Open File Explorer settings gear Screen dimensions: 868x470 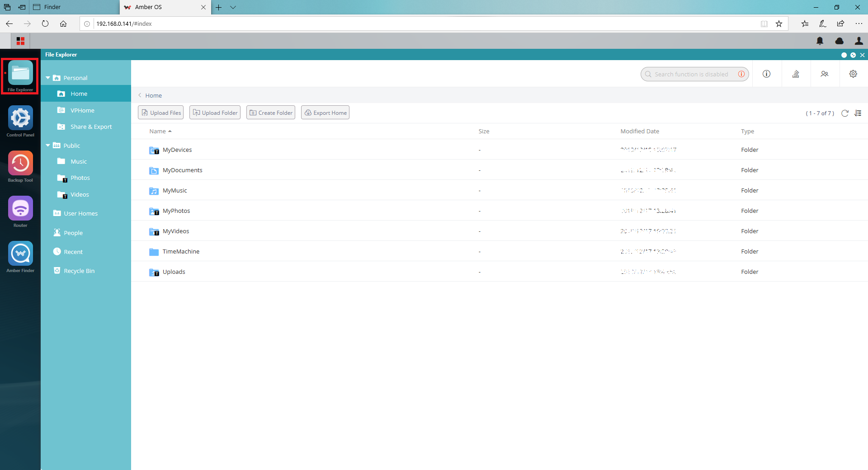click(853, 74)
